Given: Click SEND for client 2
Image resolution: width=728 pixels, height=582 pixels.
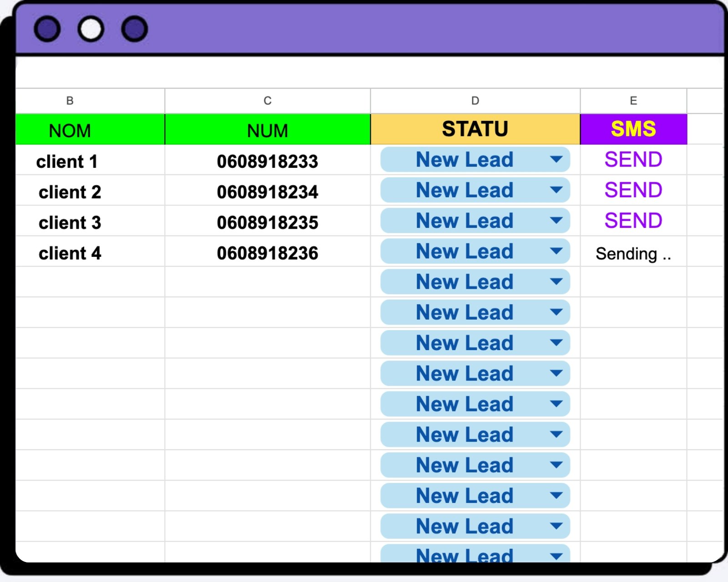Looking at the screenshot, I should (633, 191).
